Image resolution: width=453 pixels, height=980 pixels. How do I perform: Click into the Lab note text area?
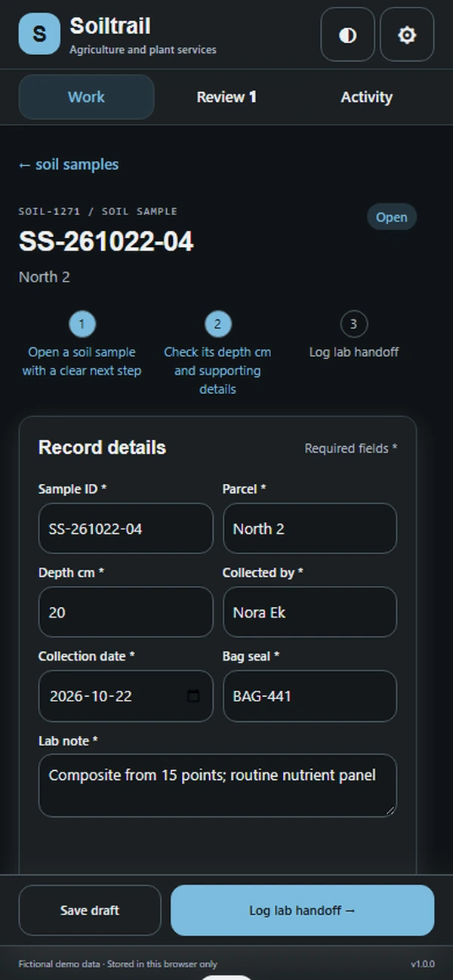point(217,785)
